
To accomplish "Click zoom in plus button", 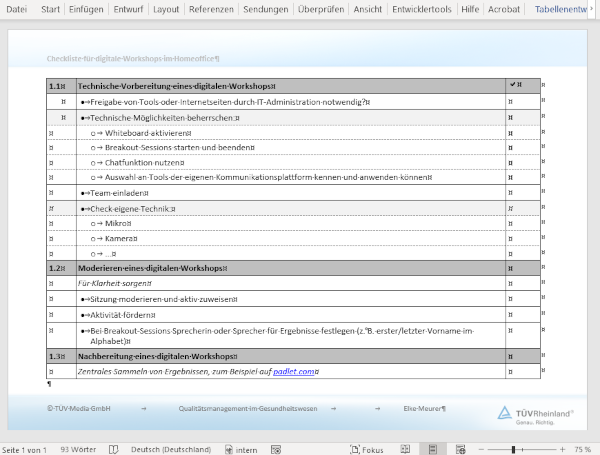I will (563, 450).
